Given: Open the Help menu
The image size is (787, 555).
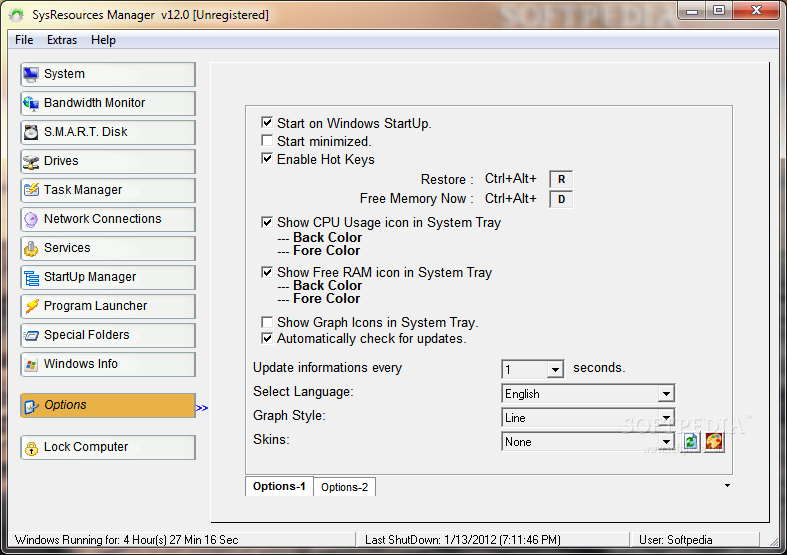Looking at the screenshot, I should [x=103, y=40].
